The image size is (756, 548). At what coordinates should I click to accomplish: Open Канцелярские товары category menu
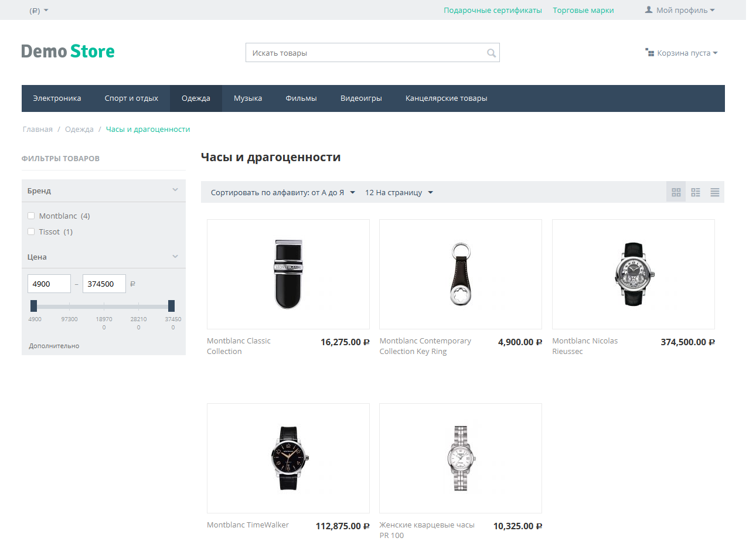tap(447, 98)
